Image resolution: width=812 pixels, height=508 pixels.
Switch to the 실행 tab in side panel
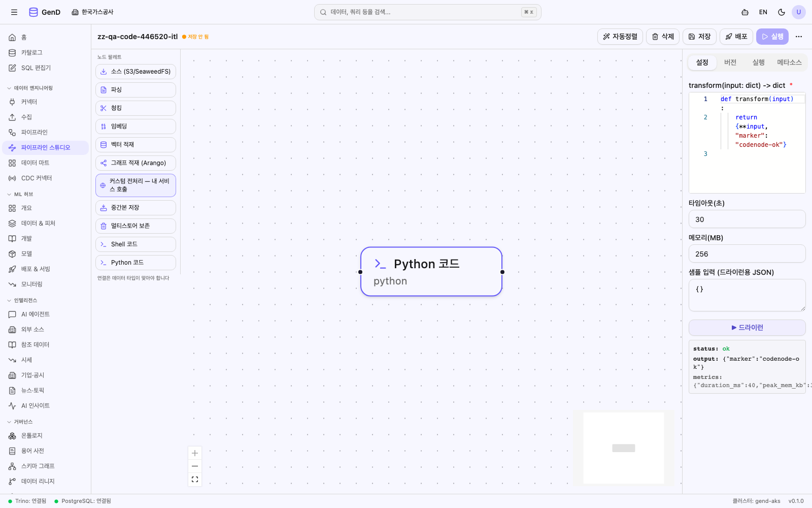coord(758,62)
